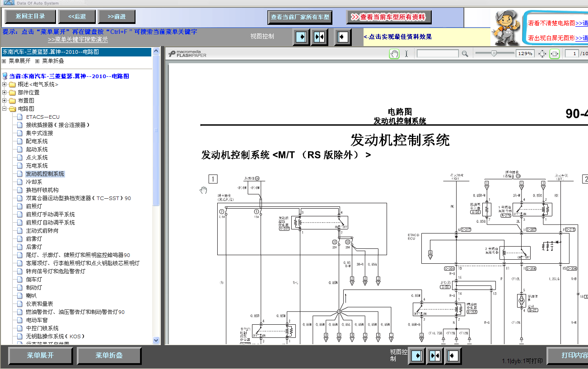Click the 返回主目录 button
Screen dimensions: 588x369
point(30,17)
